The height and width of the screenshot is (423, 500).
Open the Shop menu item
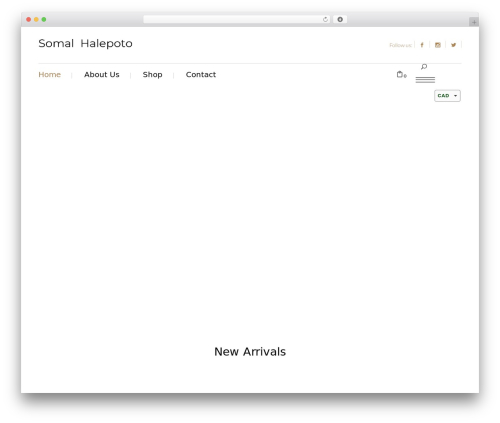(152, 75)
